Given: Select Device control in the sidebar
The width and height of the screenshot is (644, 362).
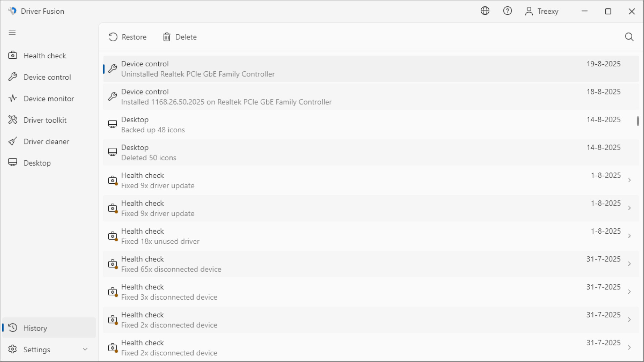Looking at the screenshot, I should pos(47,77).
